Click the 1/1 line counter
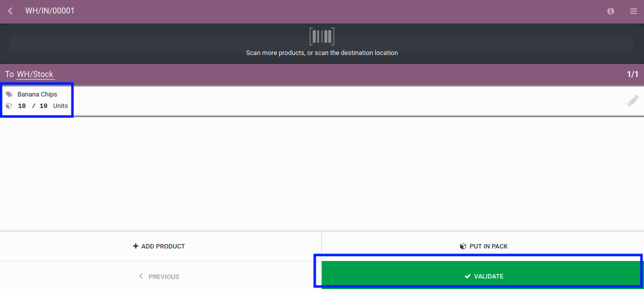This screenshot has width=644, height=289. [634, 74]
